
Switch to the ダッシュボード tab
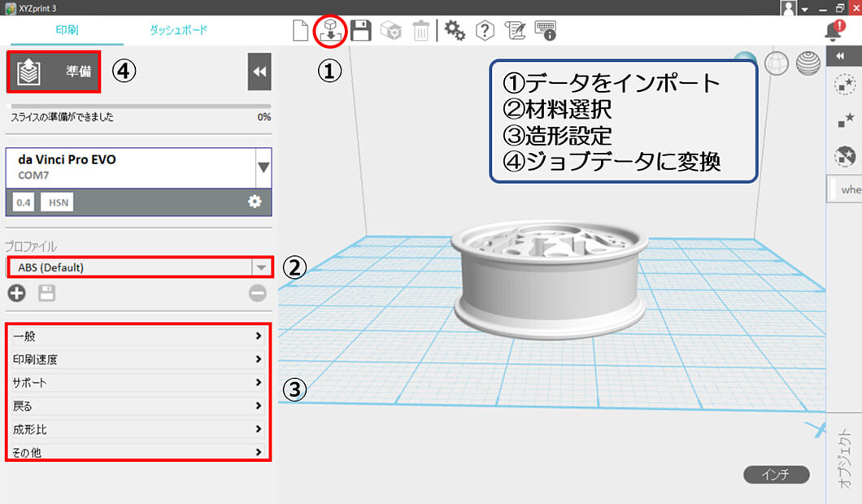(179, 30)
